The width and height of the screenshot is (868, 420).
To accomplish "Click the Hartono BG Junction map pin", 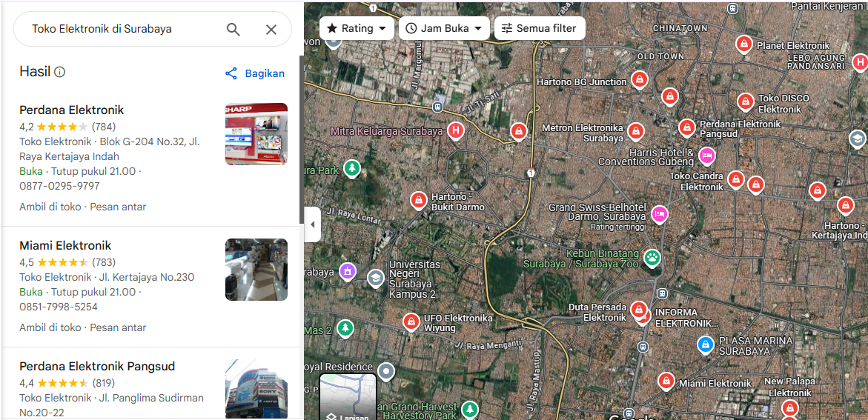I will (x=640, y=80).
